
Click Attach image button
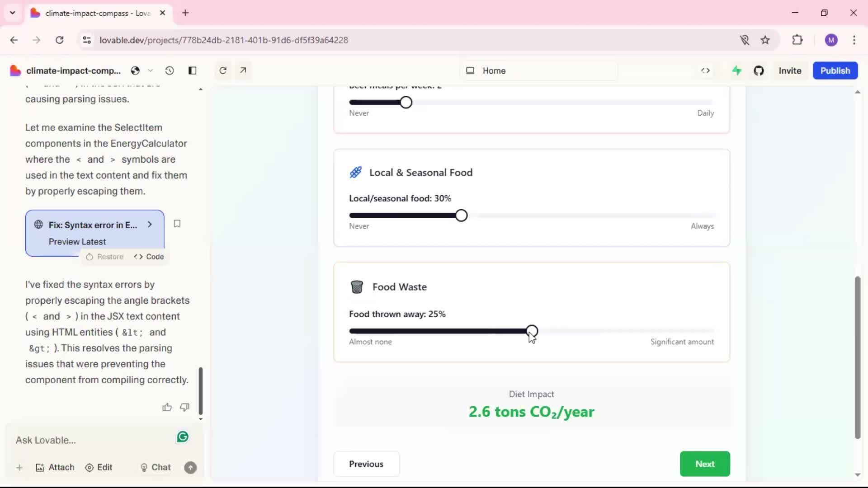coord(55,467)
